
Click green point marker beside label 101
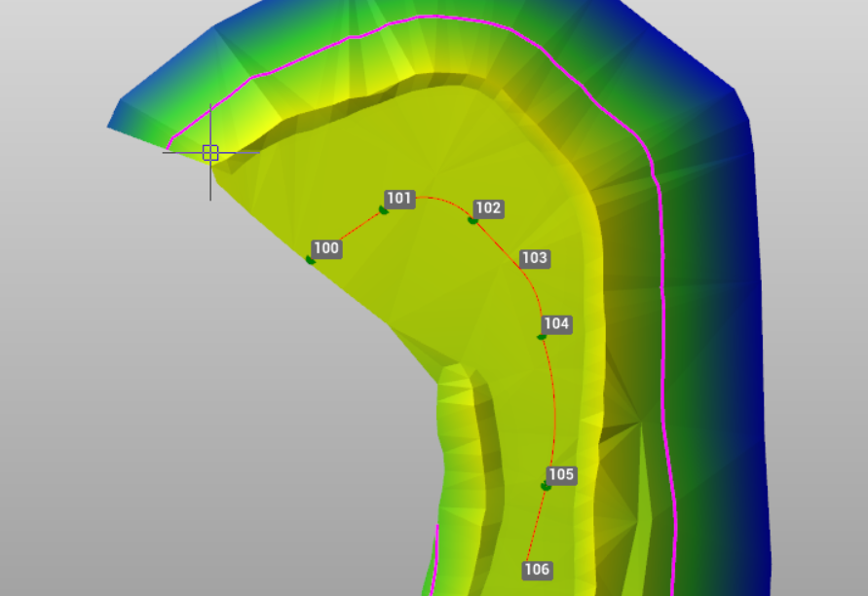(384, 210)
